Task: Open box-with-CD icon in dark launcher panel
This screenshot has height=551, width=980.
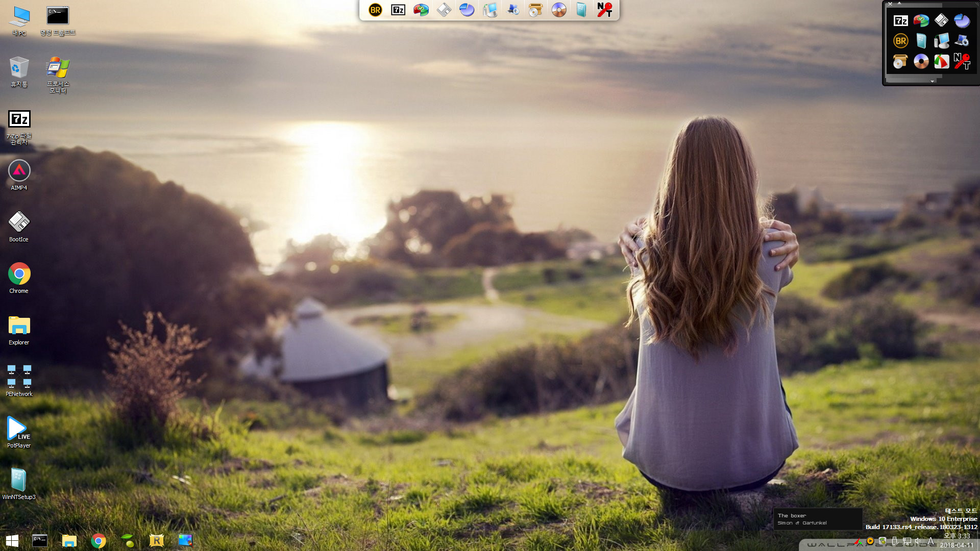Action: (x=900, y=61)
